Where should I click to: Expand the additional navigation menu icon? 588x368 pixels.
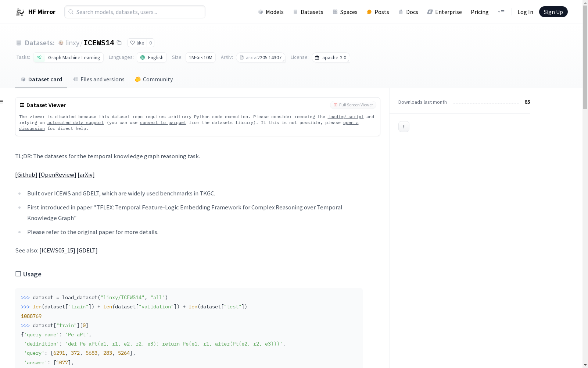pyautogui.click(x=501, y=12)
